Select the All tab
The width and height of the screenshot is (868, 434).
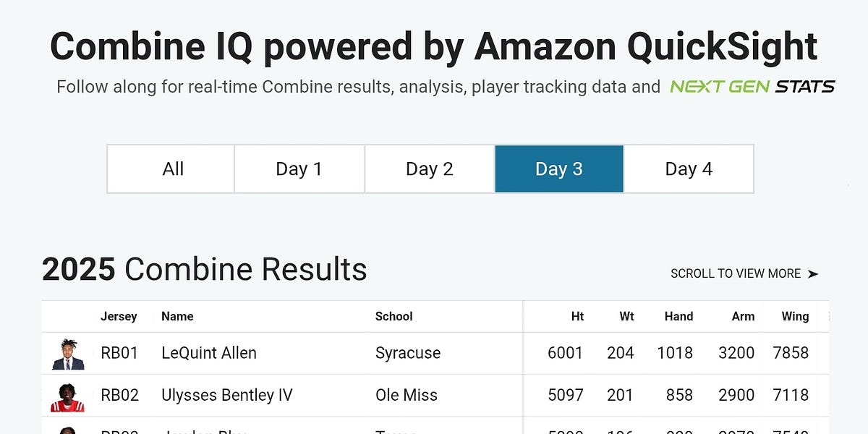(173, 169)
